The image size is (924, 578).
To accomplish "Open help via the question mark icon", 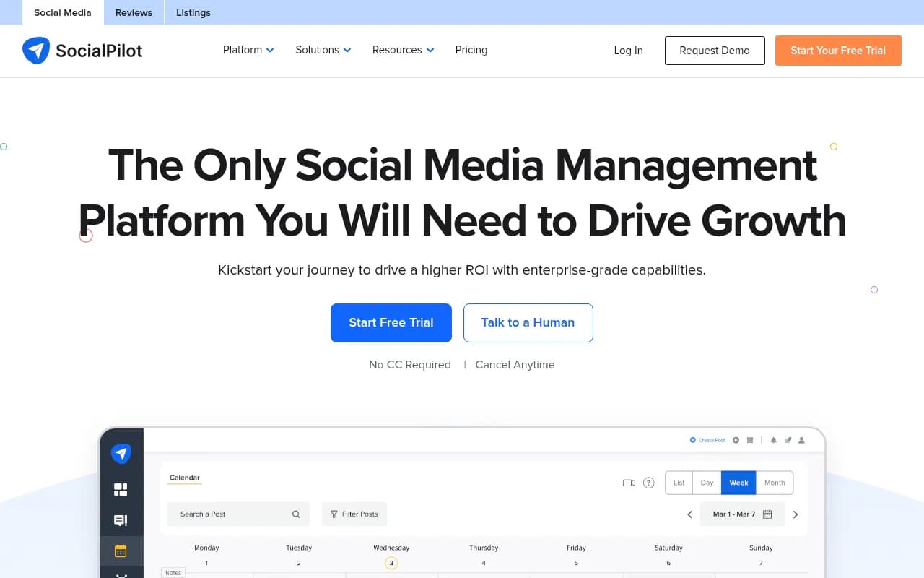I will 648,483.
